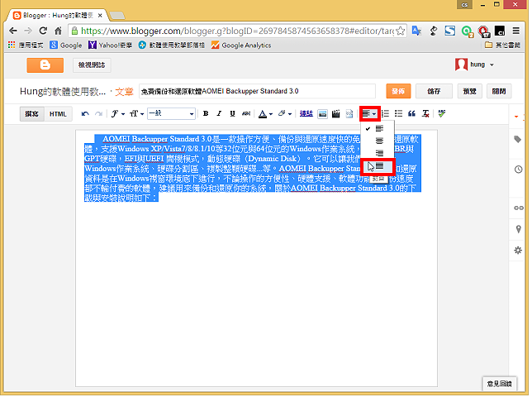Open the Other bookmarks folder

[502, 45]
